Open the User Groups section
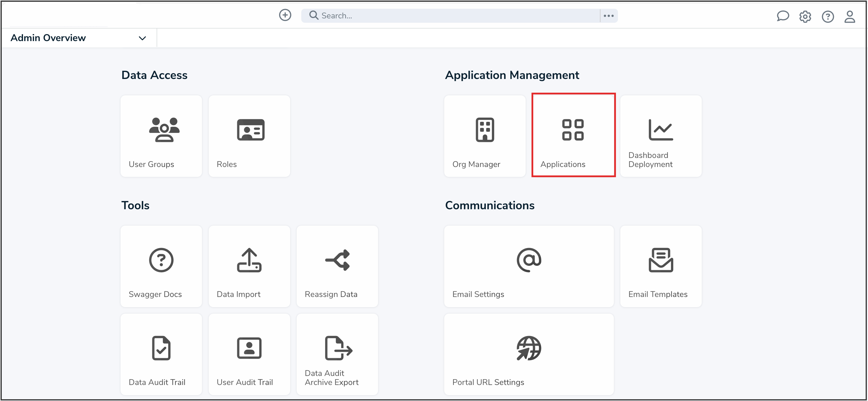Viewport: 868px width, 401px height. pos(161,136)
